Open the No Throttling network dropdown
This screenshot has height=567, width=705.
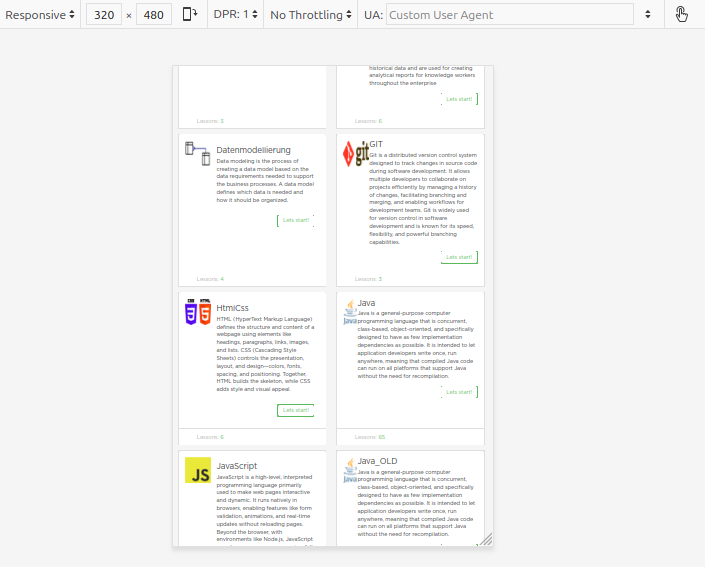point(311,15)
